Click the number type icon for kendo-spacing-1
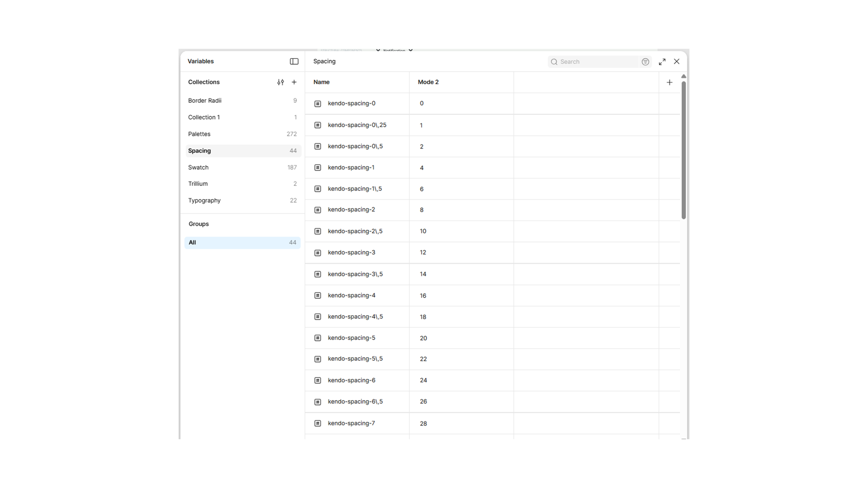868x488 pixels. 317,167
